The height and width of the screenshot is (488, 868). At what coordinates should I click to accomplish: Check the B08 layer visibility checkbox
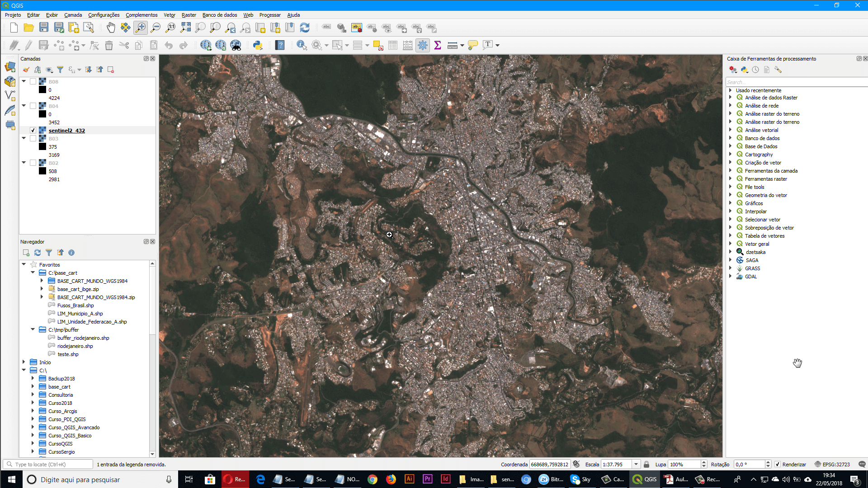(33, 81)
